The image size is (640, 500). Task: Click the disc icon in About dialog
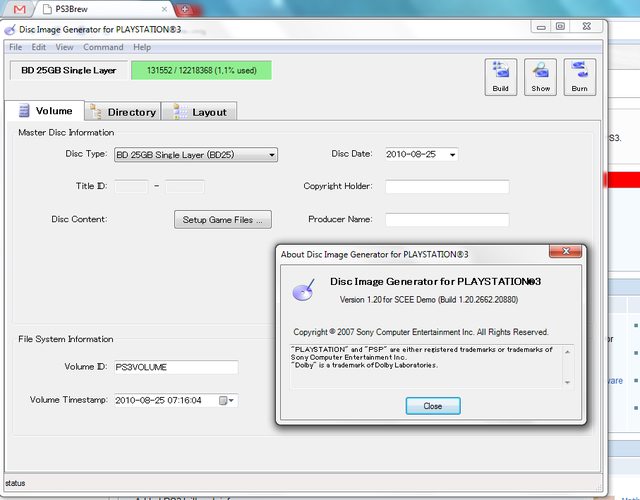coord(302,291)
